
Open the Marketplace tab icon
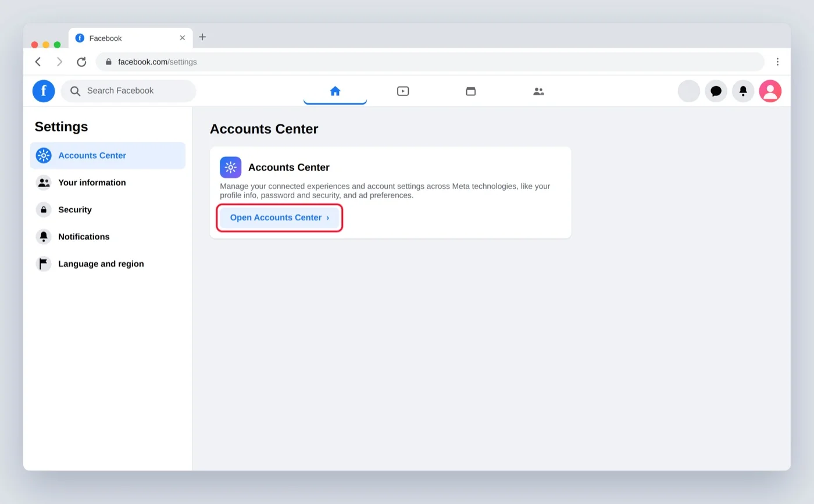(x=471, y=91)
